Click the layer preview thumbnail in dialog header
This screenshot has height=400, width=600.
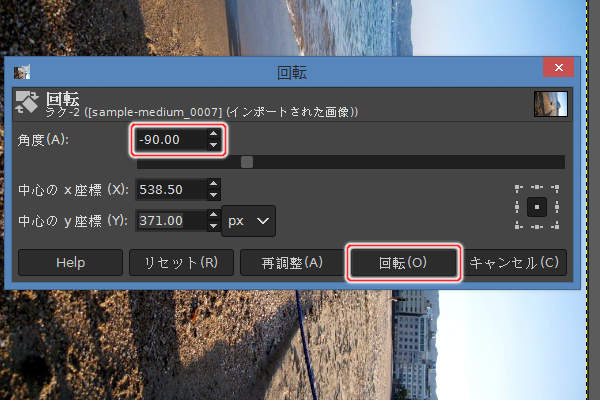tap(551, 103)
